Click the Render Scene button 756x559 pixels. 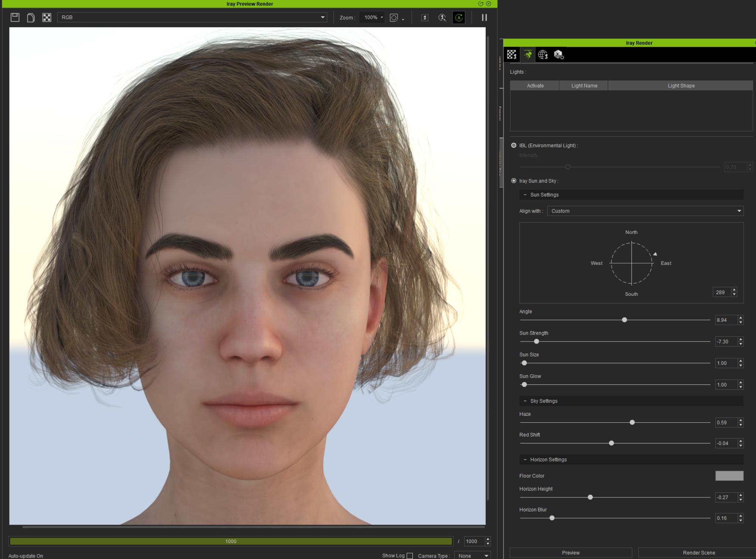[699, 553]
